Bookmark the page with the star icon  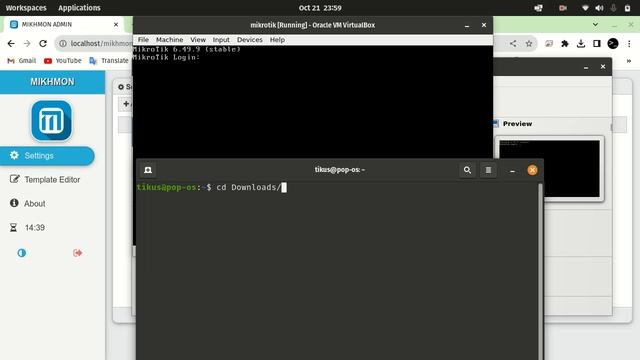pos(529,43)
